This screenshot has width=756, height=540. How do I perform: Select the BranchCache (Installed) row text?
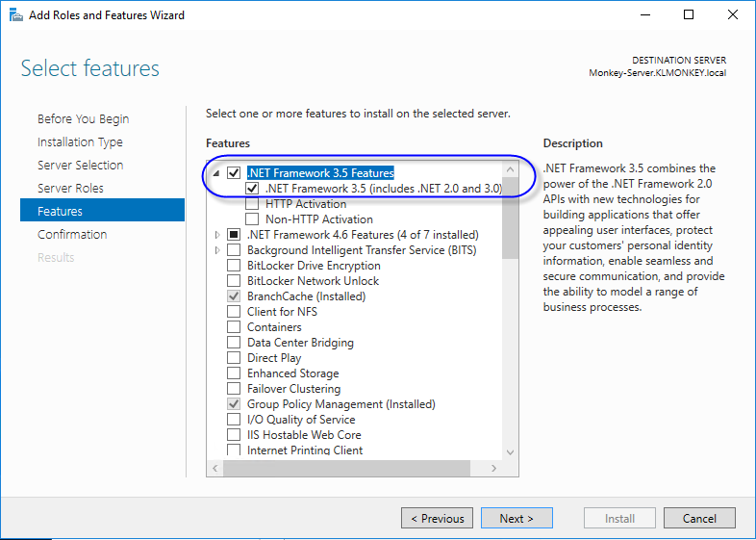[x=307, y=296]
